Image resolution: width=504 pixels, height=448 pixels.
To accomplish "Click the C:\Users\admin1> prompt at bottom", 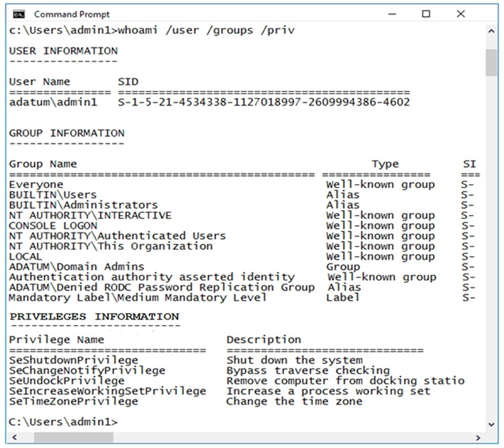I will coord(63,422).
